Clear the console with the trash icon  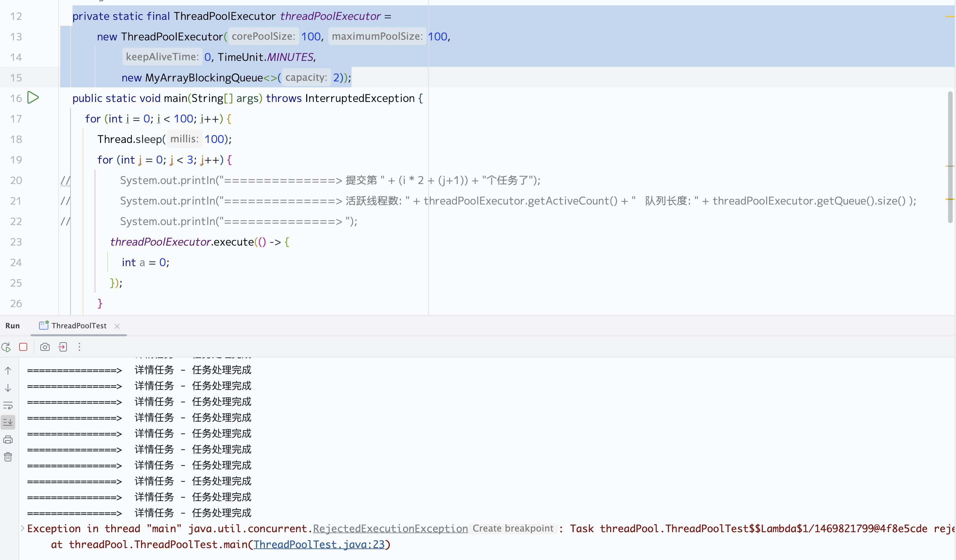pos(8,457)
